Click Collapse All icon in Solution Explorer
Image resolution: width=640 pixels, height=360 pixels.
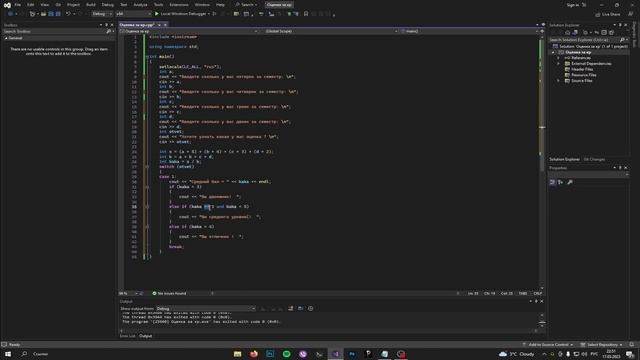pyautogui.click(x=604, y=33)
